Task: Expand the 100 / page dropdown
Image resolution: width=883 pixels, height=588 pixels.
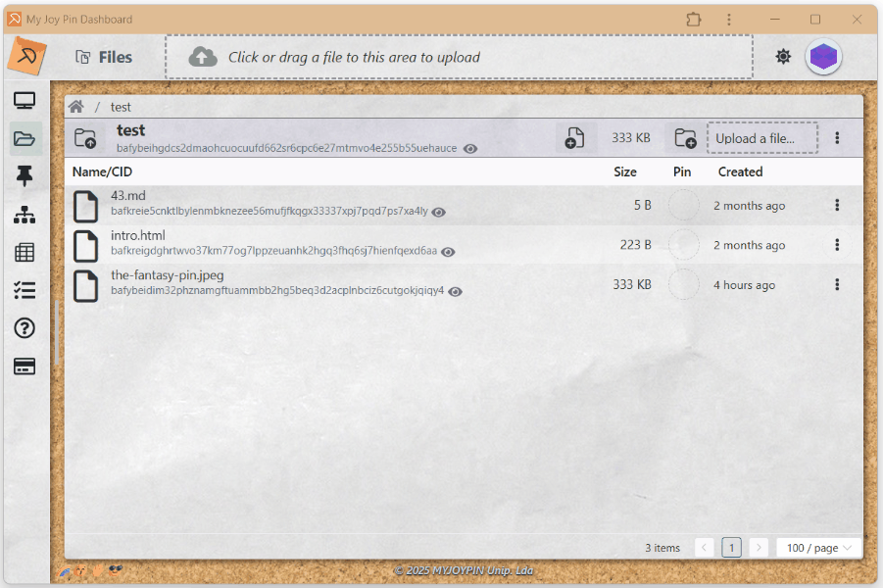Action: coord(818,548)
